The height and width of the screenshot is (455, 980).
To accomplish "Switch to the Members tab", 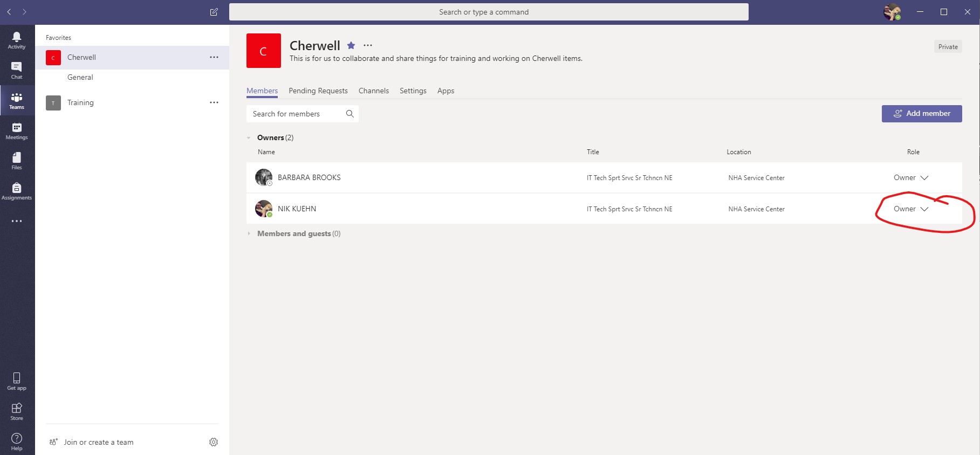I will pos(262,91).
